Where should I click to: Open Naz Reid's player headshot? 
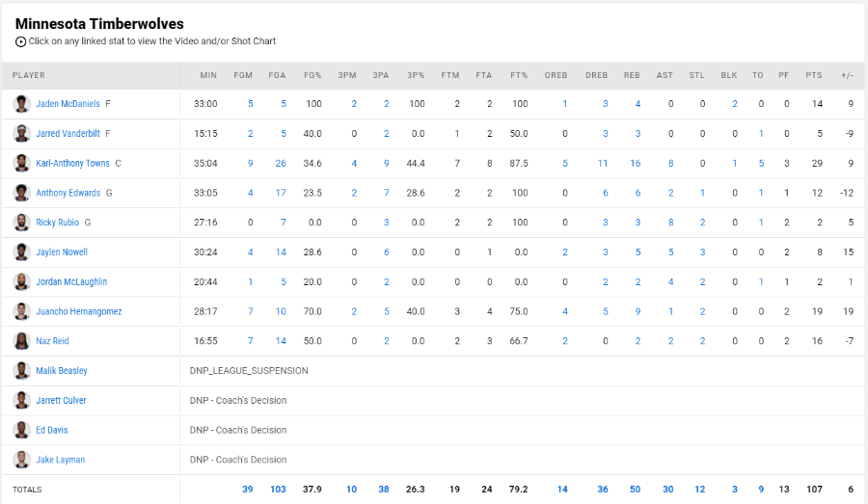click(x=21, y=341)
